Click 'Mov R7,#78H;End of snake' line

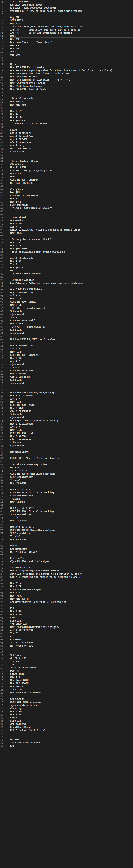(27, 67)
